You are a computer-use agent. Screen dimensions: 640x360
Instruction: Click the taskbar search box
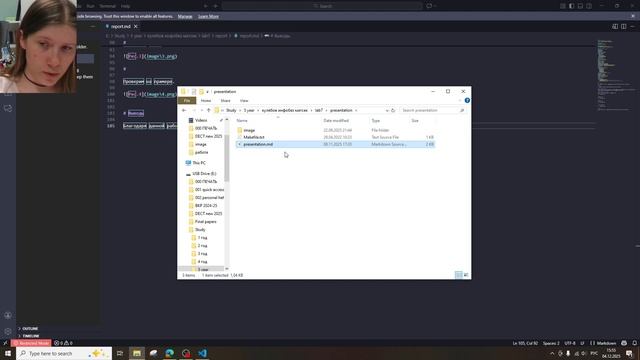pyautogui.click(x=64, y=353)
